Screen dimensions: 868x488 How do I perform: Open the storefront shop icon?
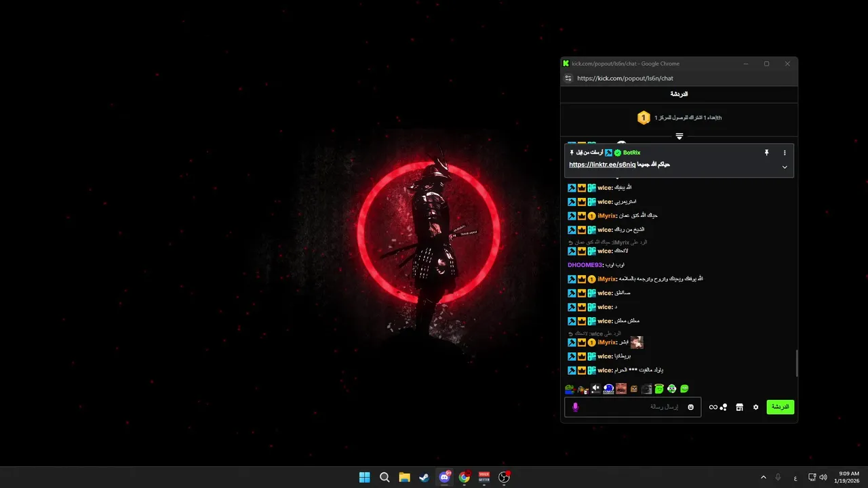click(740, 407)
